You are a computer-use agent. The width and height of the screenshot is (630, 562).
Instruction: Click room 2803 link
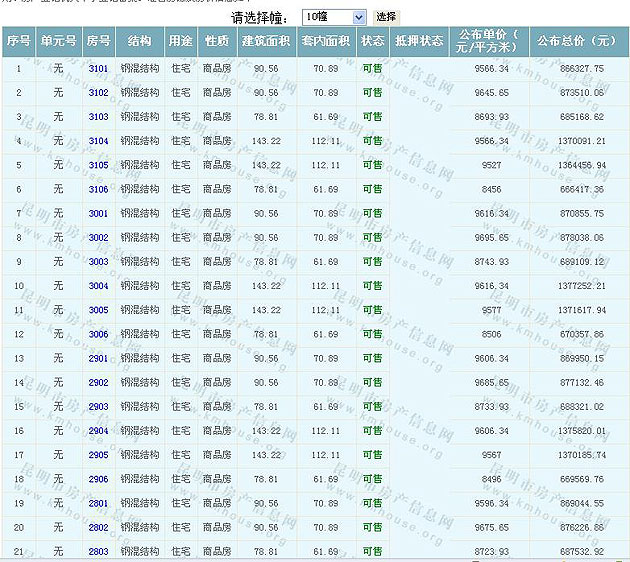[98, 551]
